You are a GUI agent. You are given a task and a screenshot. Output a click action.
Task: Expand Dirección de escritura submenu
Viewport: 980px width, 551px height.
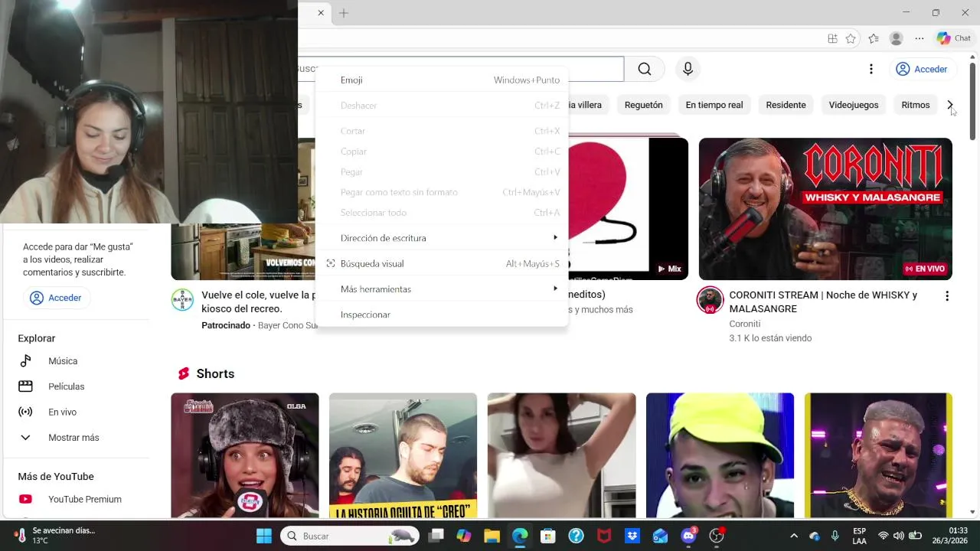pyautogui.click(x=442, y=238)
